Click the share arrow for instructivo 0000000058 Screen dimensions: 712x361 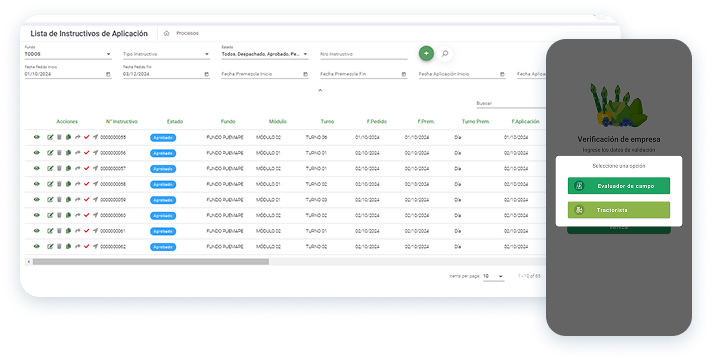[78, 184]
